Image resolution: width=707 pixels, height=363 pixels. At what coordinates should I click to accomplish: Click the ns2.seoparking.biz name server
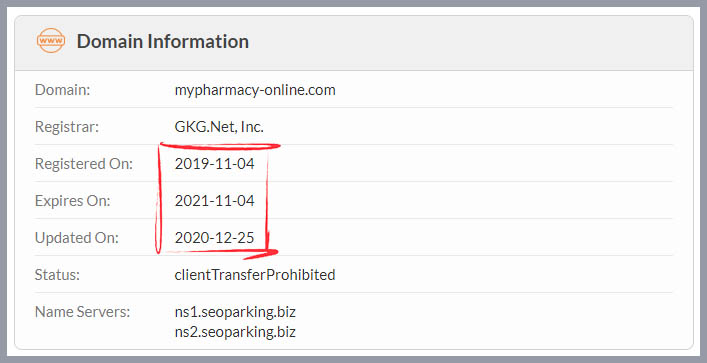point(235,332)
